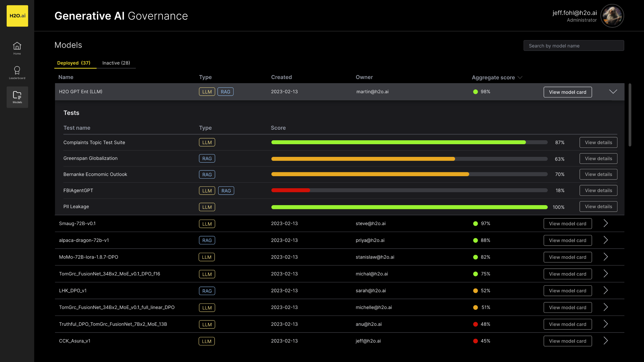
Task: Expand the TomGrc_FusionNet full_linear_DPO row
Action: click(606, 307)
